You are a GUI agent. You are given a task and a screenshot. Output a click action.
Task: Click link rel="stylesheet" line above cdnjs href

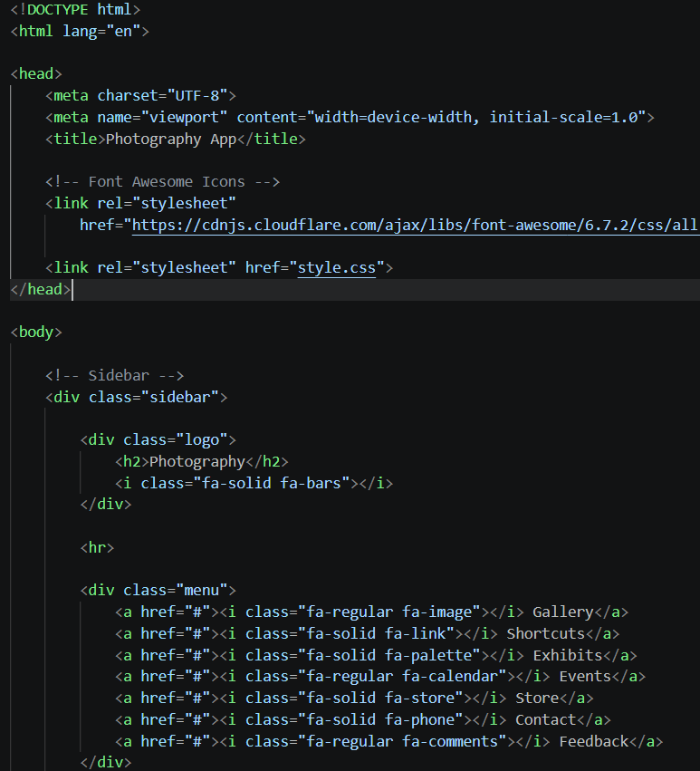pos(140,204)
